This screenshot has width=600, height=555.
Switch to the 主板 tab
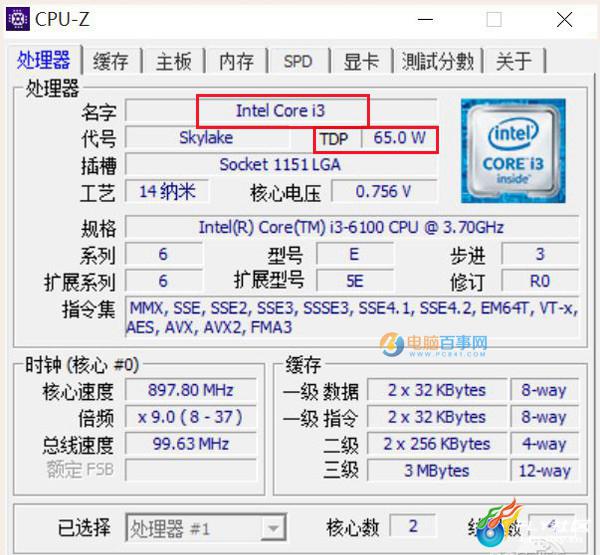(174, 61)
